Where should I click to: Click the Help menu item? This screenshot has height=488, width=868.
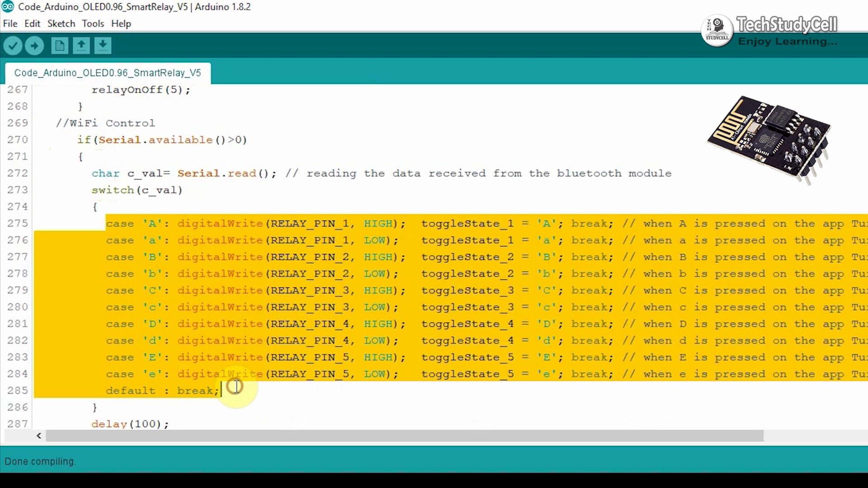click(x=120, y=23)
